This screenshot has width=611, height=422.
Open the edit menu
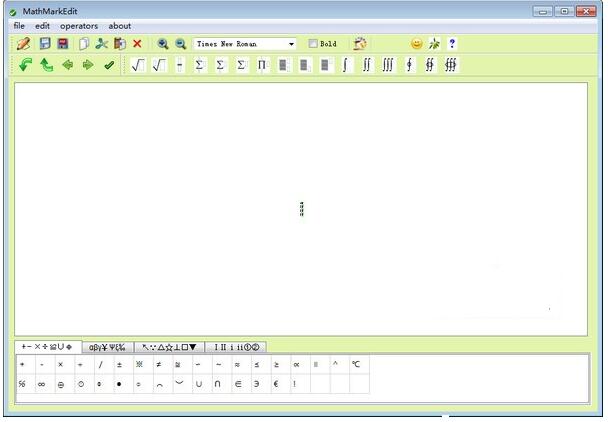42,26
